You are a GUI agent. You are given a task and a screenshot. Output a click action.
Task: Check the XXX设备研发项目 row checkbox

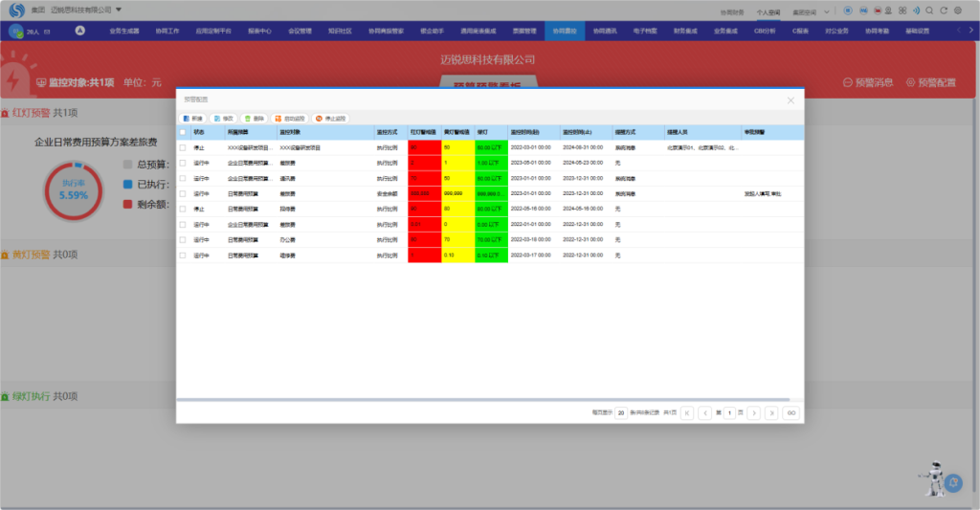183,148
